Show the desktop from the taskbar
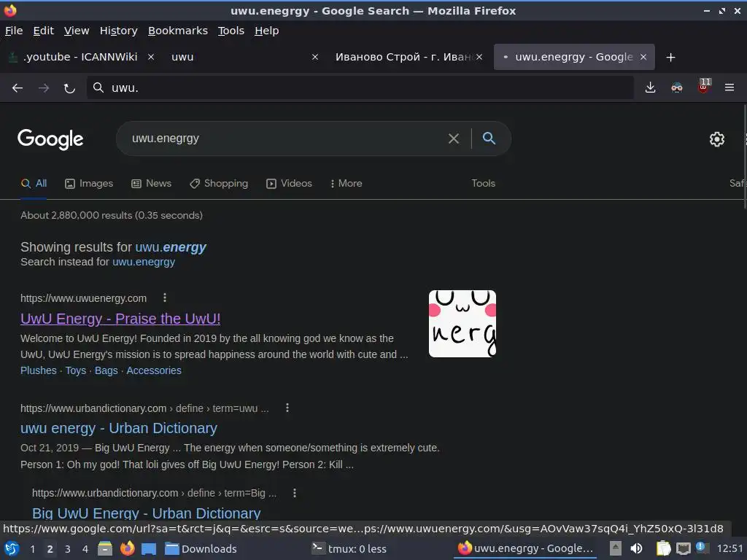Screen dimensions: 747x560 (149, 548)
